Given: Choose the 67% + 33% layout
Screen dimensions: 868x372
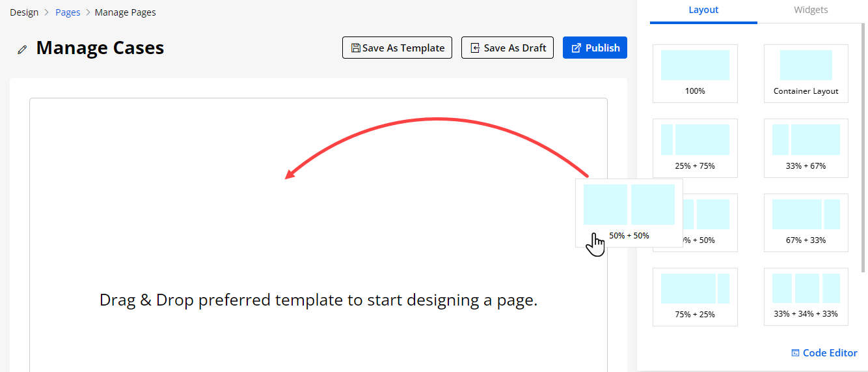Looking at the screenshot, I should [x=806, y=222].
